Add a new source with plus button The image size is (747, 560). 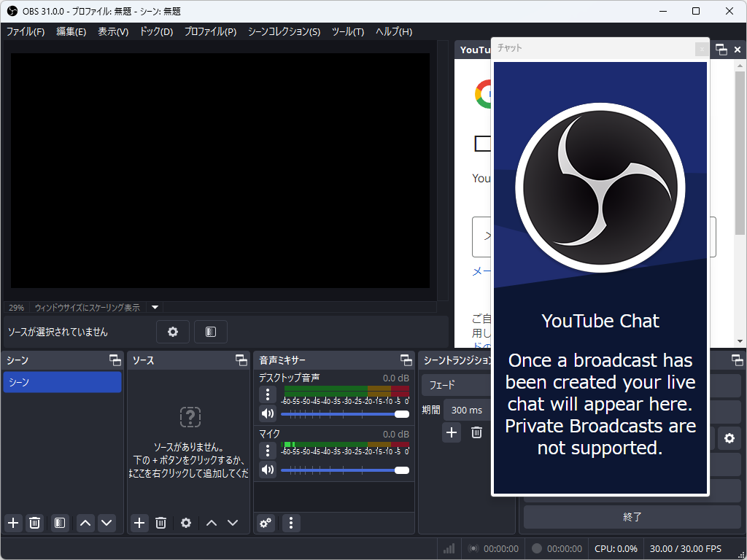[139, 523]
